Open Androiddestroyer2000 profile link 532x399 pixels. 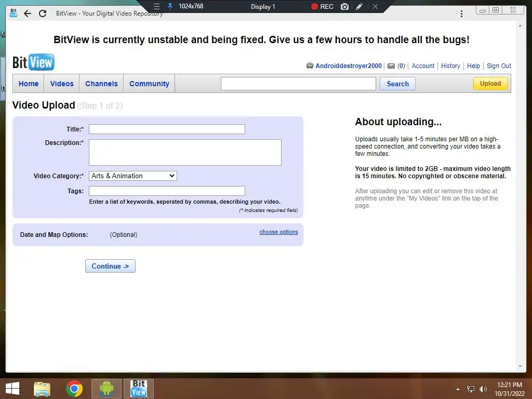click(x=349, y=66)
